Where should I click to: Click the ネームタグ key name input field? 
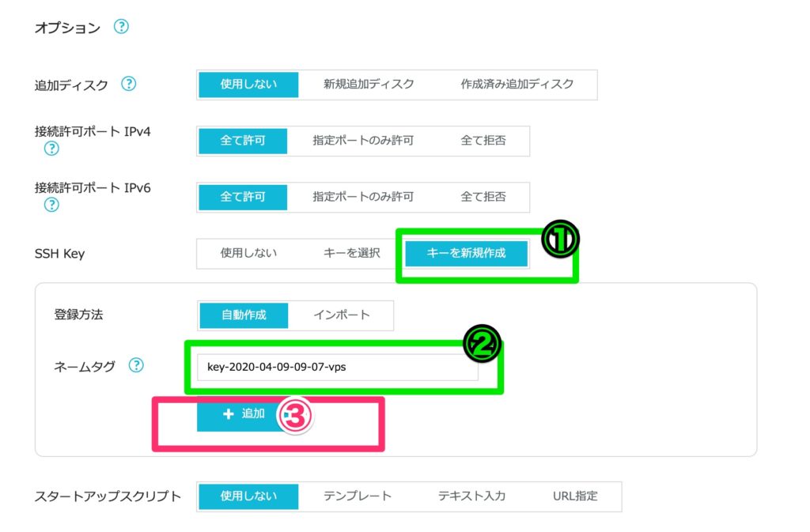[337, 367]
